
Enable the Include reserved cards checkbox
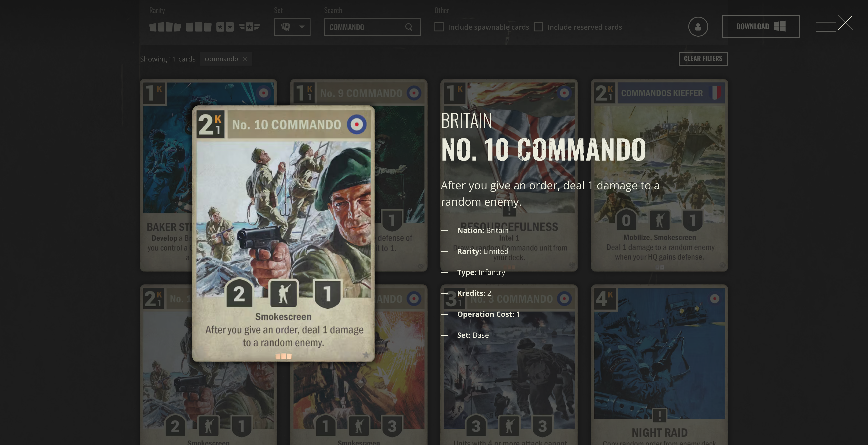click(539, 27)
